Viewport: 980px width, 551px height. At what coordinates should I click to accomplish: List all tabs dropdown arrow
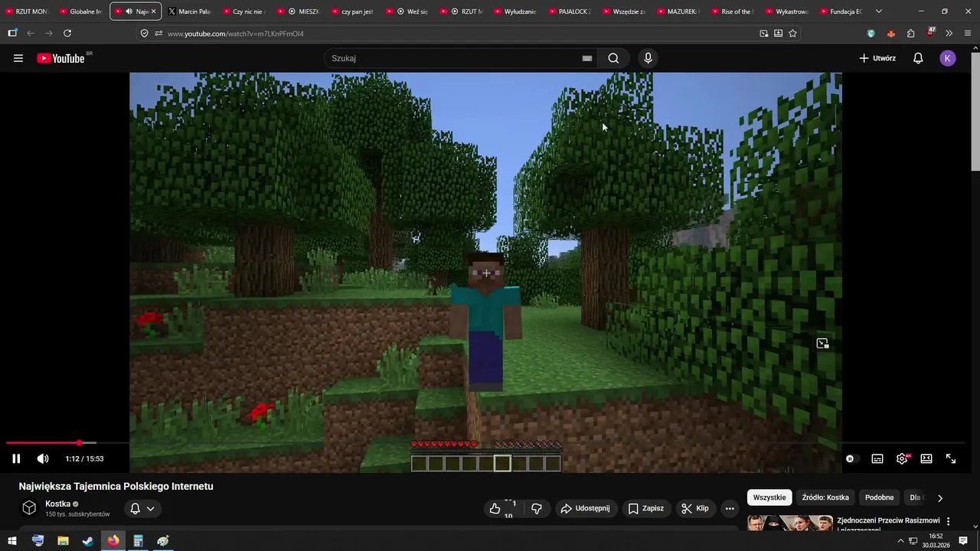pyautogui.click(x=878, y=11)
